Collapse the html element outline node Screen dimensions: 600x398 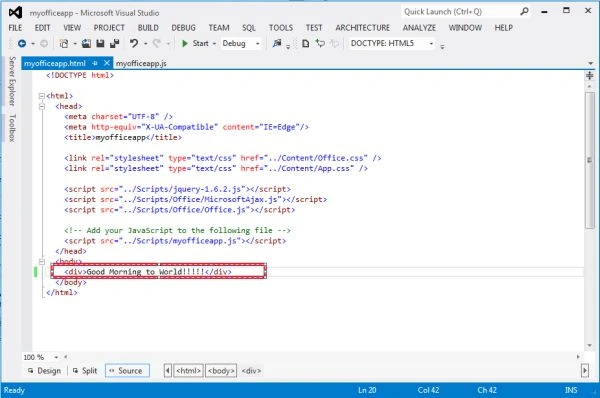pyautogui.click(x=42, y=96)
